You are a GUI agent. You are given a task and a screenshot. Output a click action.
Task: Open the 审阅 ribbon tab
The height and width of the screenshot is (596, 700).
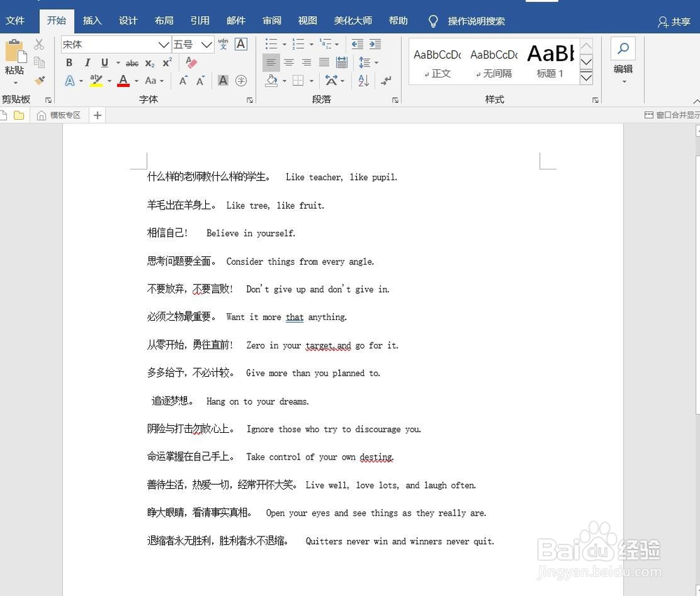point(272,20)
